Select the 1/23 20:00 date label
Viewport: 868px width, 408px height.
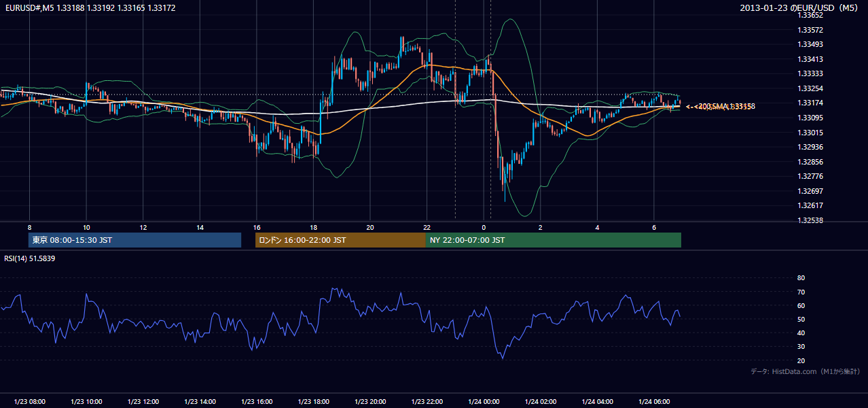click(369, 402)
